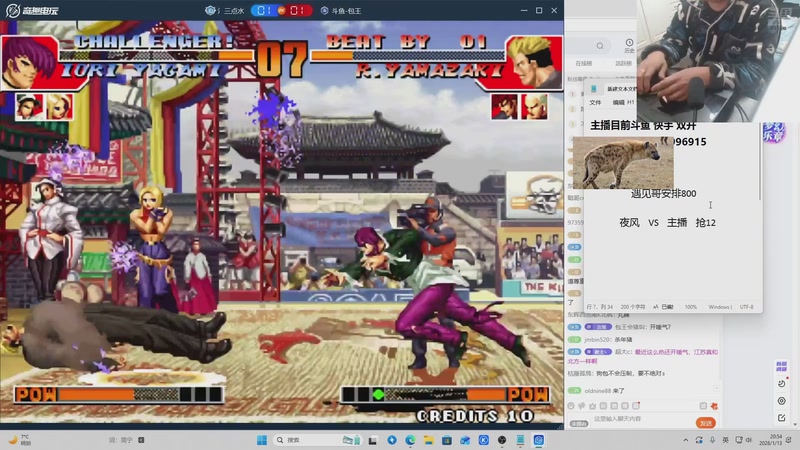The height and width of the screenshot is (450, 800).
Task: Open File Explorer from taskbar
Action: pos(429,440)
